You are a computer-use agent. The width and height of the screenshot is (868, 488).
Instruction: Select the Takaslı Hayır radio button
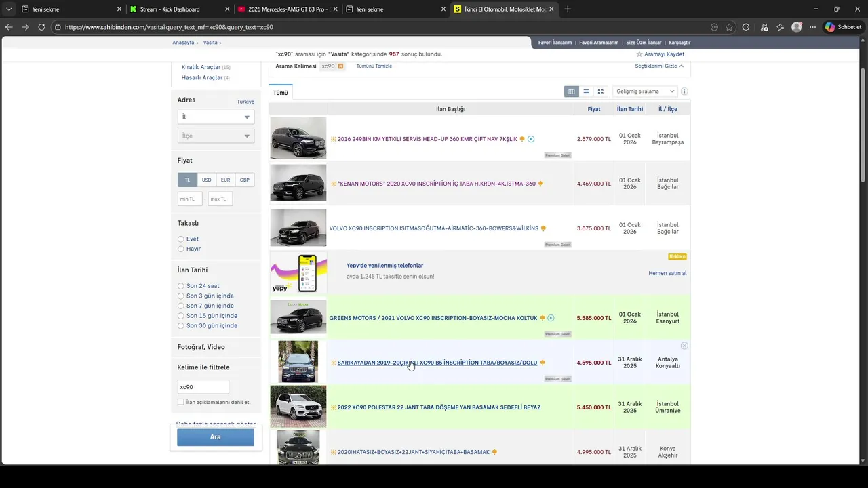point(181,249)
